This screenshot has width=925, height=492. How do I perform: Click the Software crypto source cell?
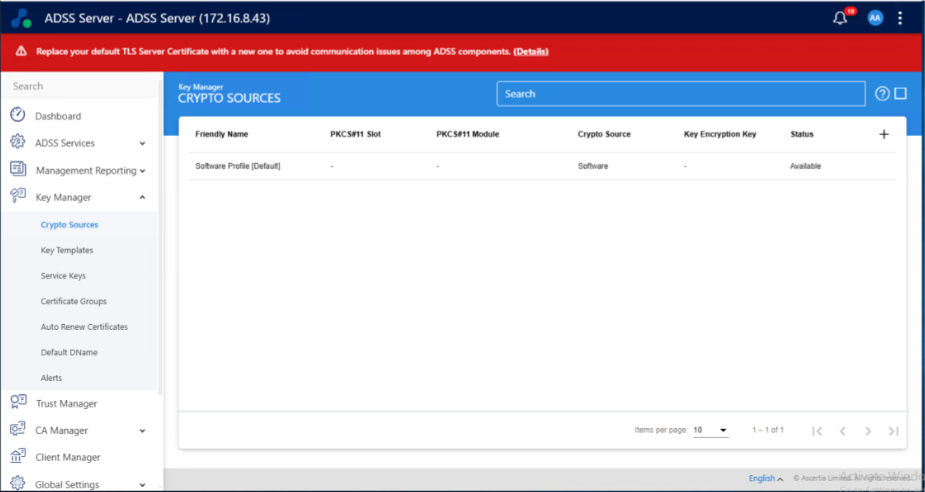coord(593,166)
